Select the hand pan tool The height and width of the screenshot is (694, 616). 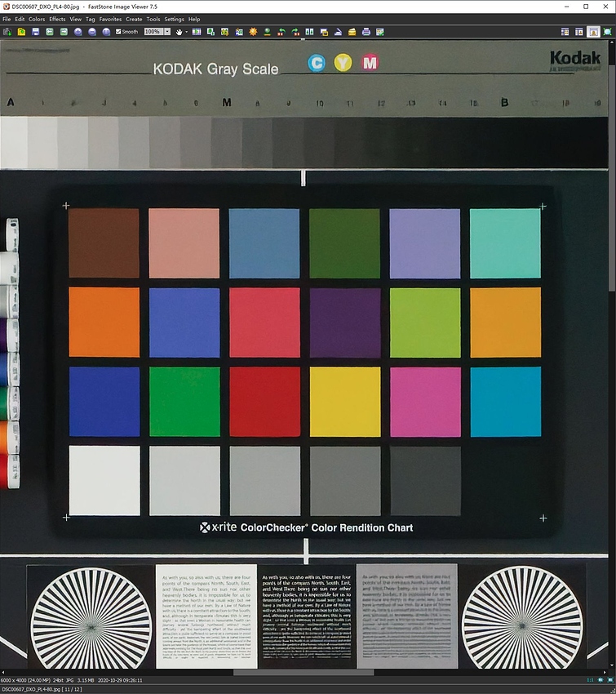pyautogui.click(x=179, y=32)
